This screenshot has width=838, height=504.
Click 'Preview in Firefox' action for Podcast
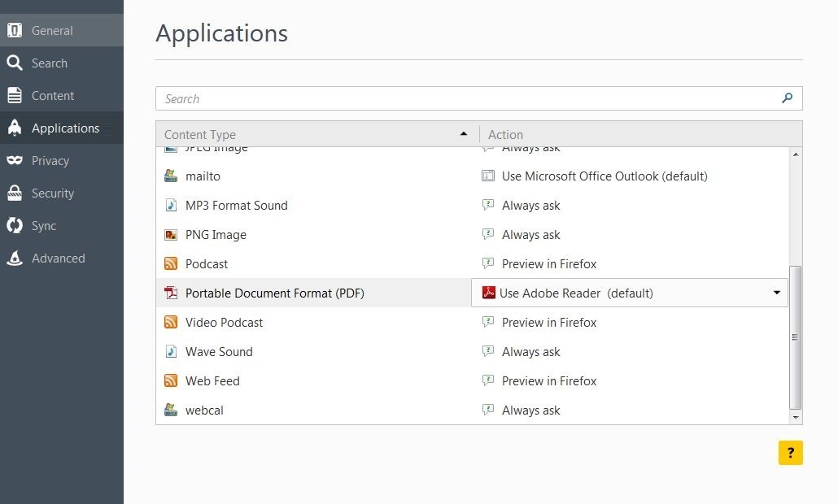point(549,263)
